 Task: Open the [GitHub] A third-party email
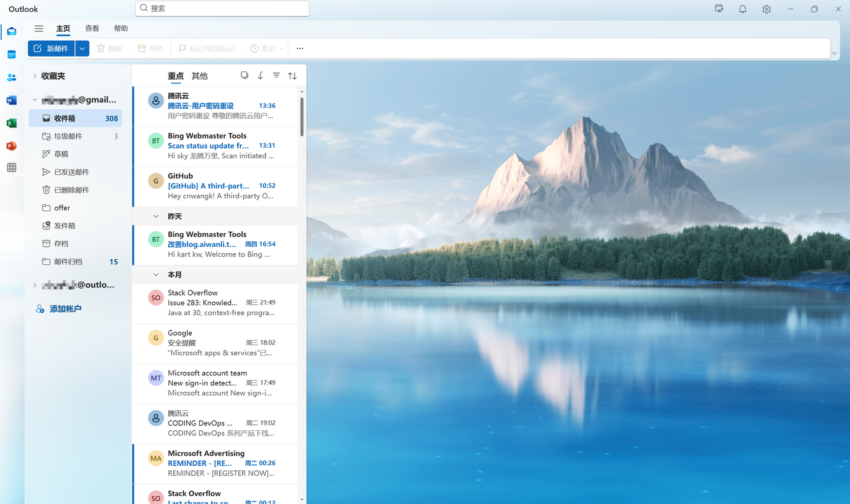point(215,186)
